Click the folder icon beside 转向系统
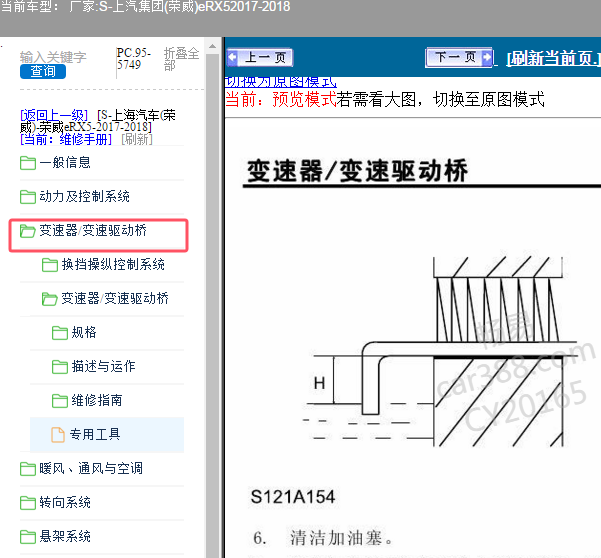601x558 pixels. pos(28,503)
